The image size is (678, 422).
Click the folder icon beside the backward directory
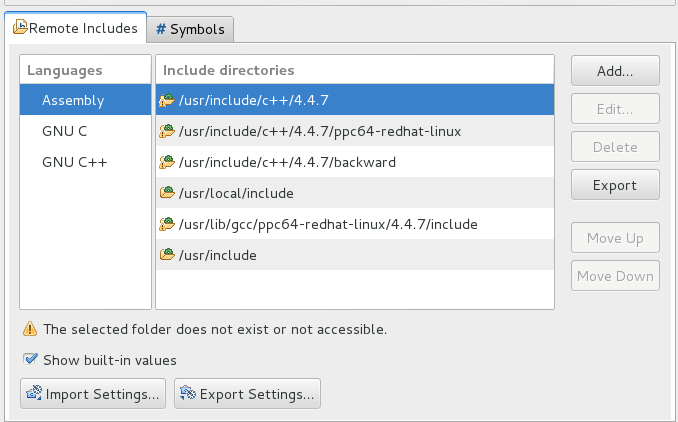pos(168,162)
